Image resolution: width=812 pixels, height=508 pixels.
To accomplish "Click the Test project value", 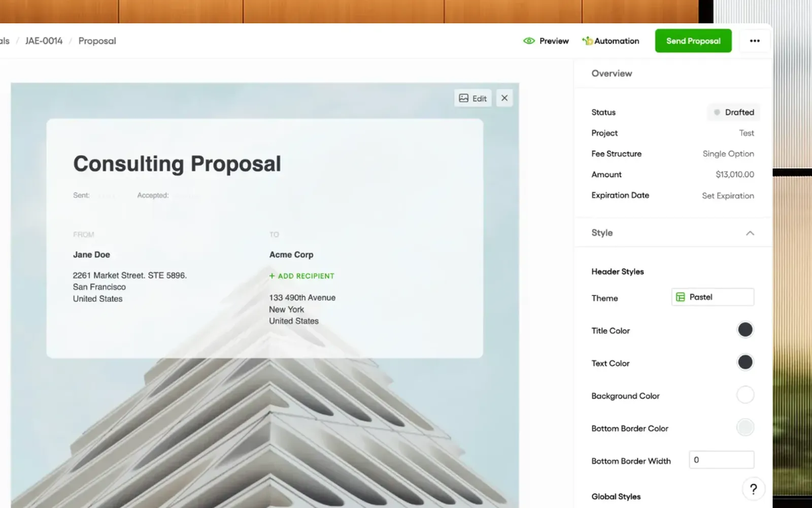I will point(747,133).
